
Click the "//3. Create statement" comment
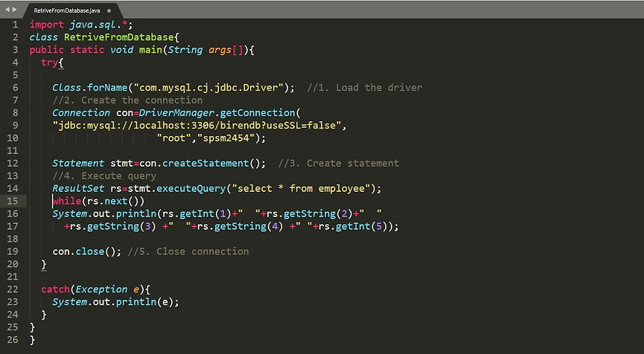click(339, 164)
